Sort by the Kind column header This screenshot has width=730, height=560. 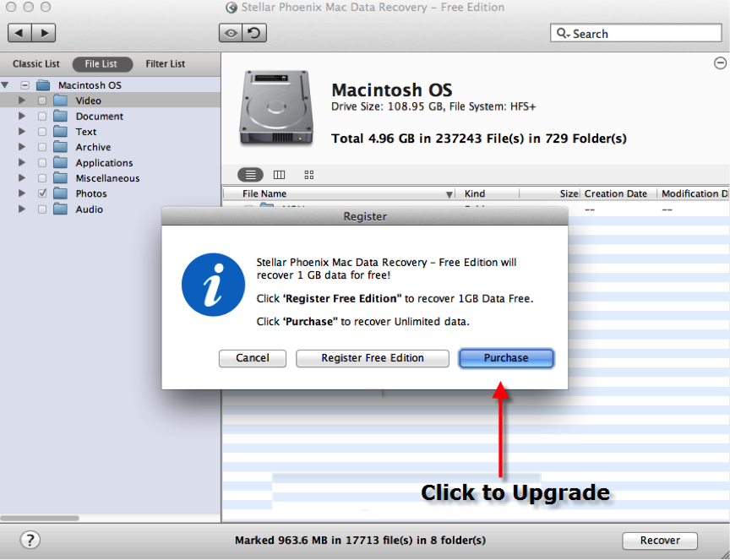click(x=488, y=193)
